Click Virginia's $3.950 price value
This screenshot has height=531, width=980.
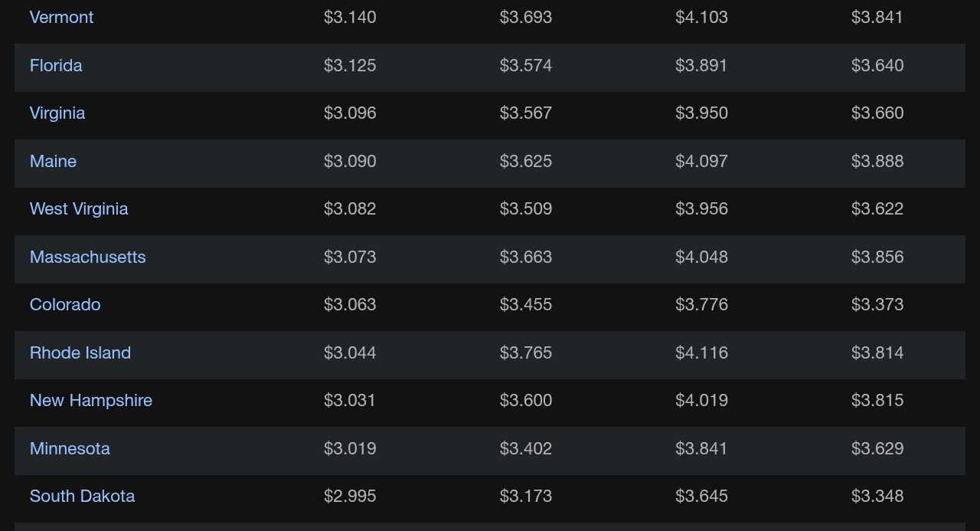click(701, 113)
